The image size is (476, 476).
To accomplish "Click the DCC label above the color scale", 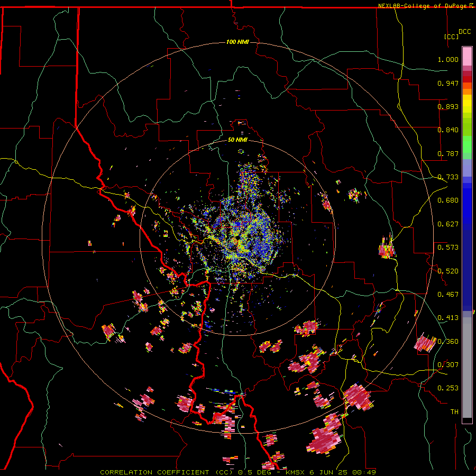I will [x=464, y=32].
